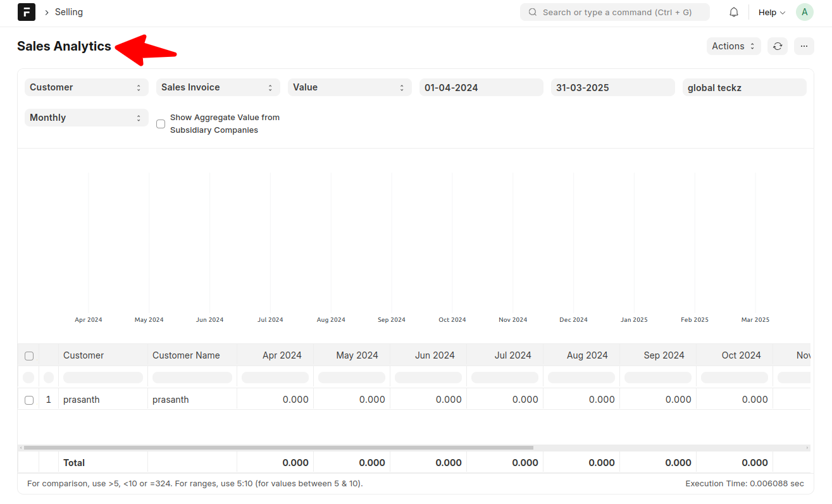Expand the Value dropdown
Image resolution: width=832 pixels, height=504 pixels.
pyautogui.click(x=350, y=87)
